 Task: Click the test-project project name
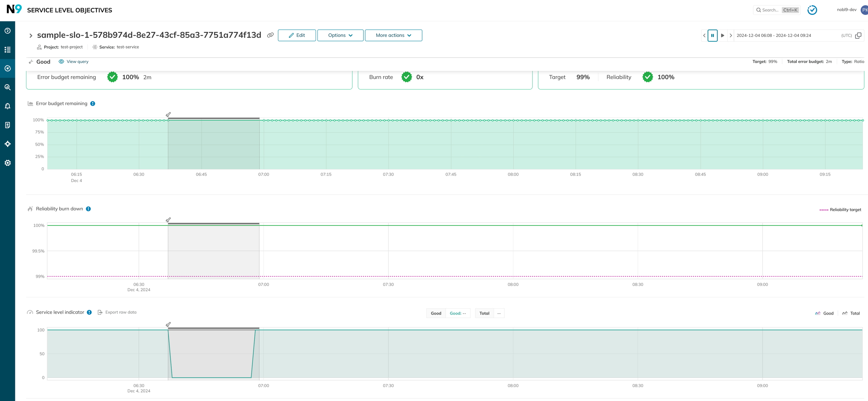click(x=72, y=47)
